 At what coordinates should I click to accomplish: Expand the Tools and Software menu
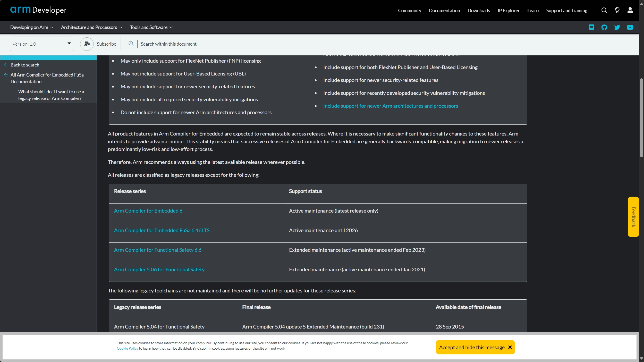click(x=151, y=27)
